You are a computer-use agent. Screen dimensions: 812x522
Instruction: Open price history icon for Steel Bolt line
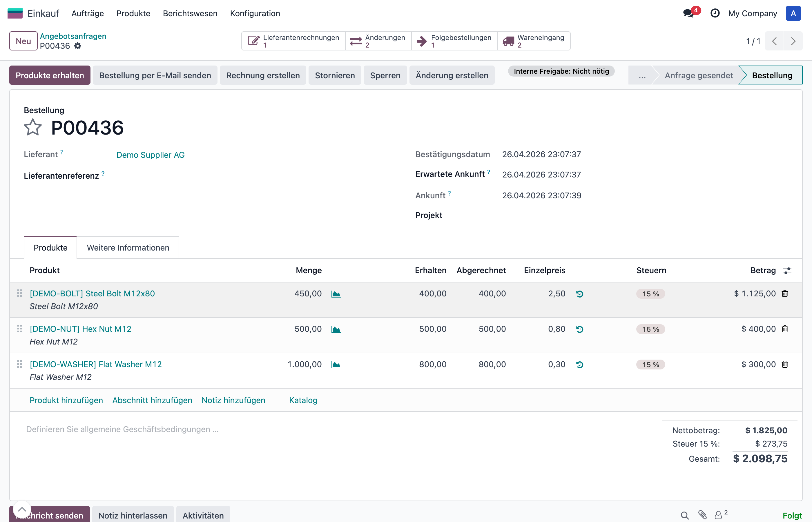click(579, 294)
